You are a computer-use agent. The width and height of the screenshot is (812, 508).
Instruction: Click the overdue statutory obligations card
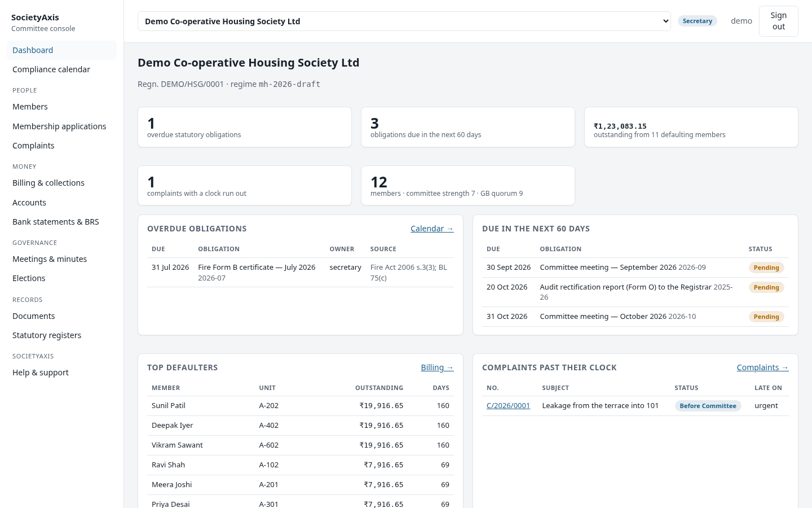245,127
